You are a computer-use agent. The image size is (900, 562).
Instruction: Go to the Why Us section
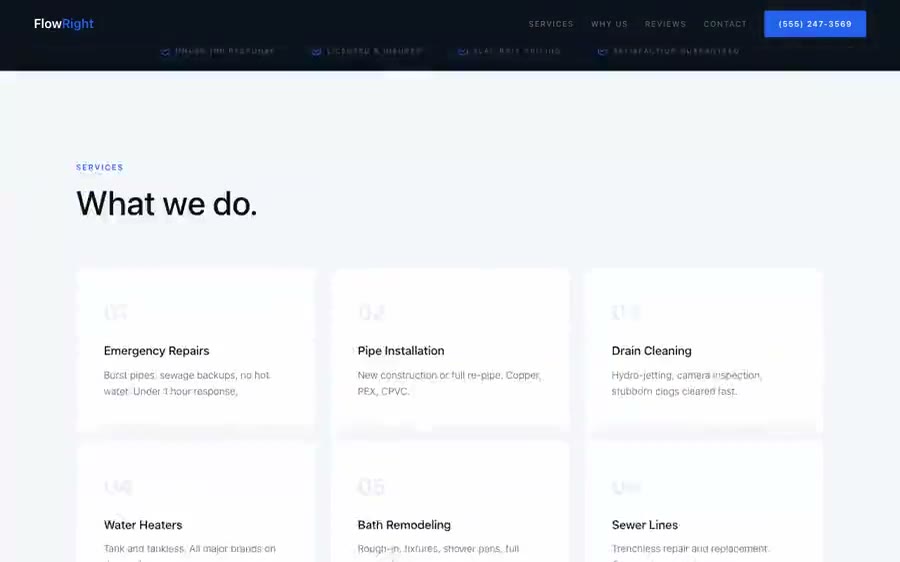pos(609,24)
